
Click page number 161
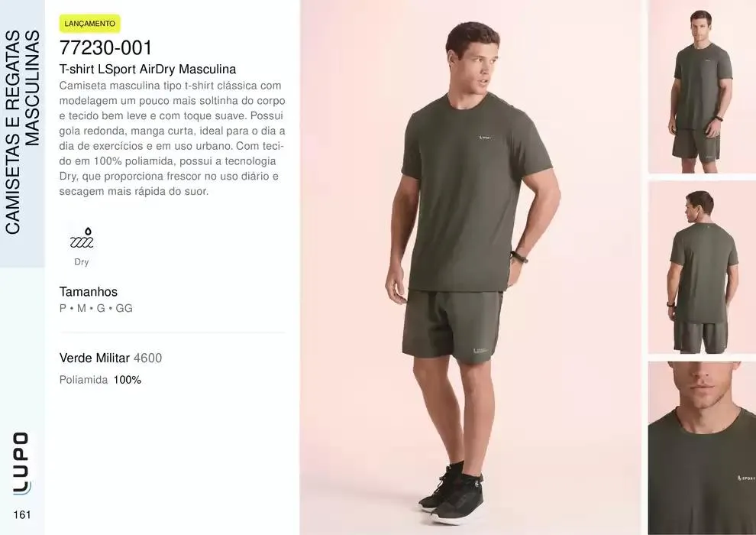22,514
